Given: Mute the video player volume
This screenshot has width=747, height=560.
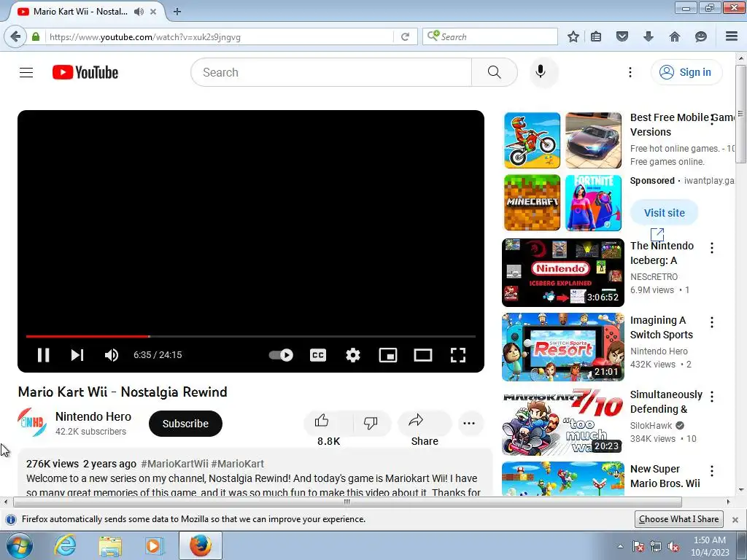Looking at the screenshot, I should (x=112, y=355).
